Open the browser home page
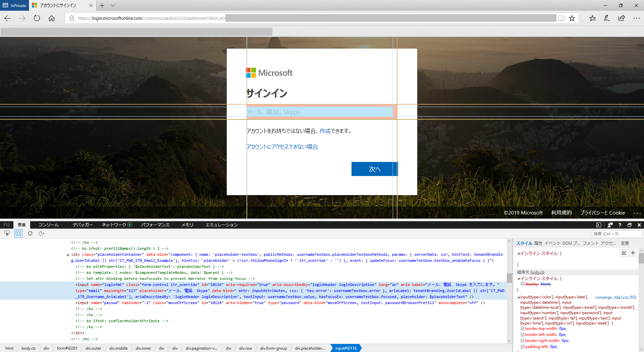The height and width of the screenshot is (352, 644). pos(52,18)
